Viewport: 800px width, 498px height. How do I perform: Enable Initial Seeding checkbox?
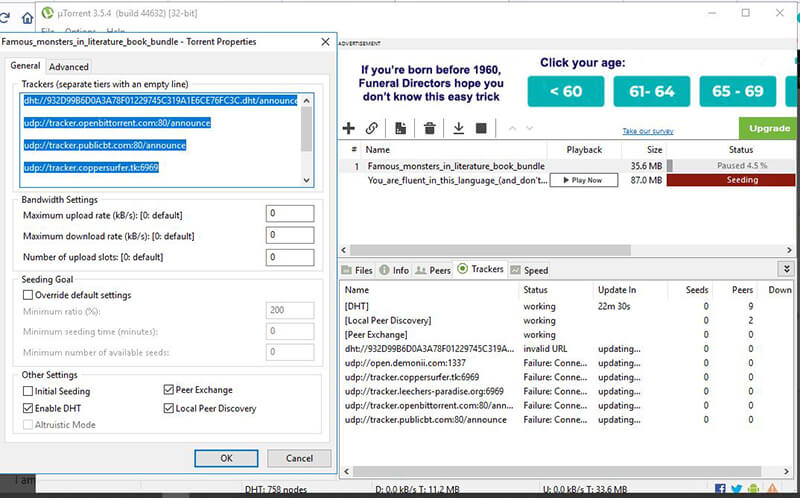point(28,391)
